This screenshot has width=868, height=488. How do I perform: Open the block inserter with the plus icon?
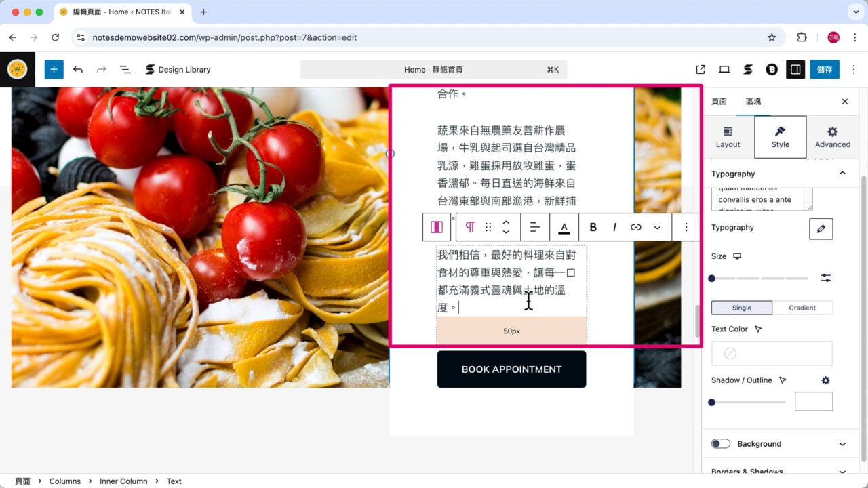point(54,69)
